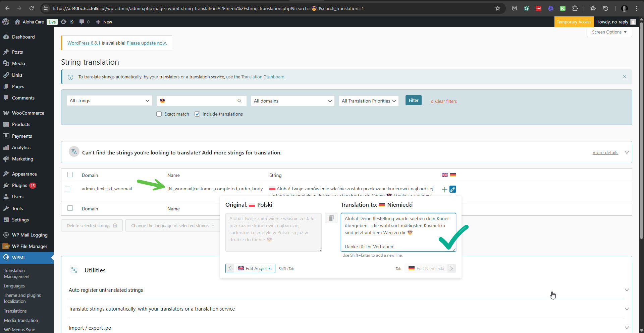
Task: Click the New button in admin bar
Action: 104,22
